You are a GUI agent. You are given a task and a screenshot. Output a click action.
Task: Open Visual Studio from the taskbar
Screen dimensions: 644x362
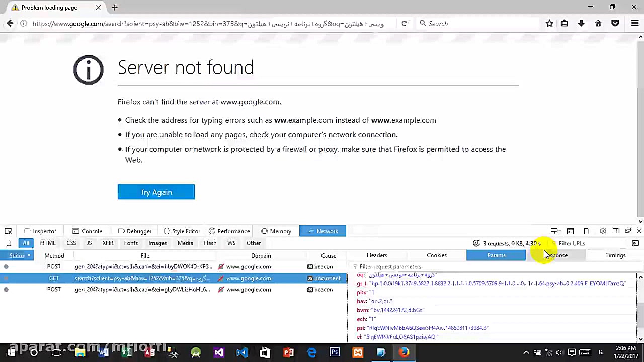(219, 352)
